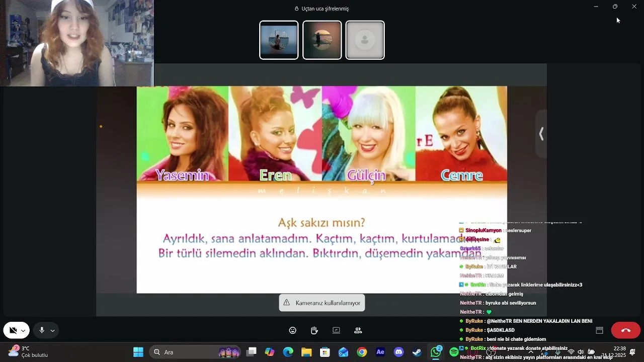
Task: Click the 'Cemre' name on the slide
Action: click(461, 175)
